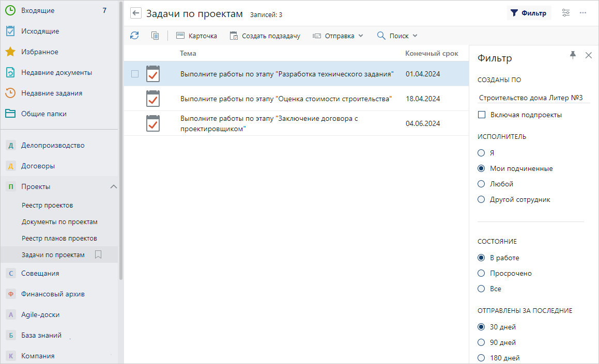Close the Фильтр panel
The width and height of the screenshot is (599, 364).
(589, 55)
